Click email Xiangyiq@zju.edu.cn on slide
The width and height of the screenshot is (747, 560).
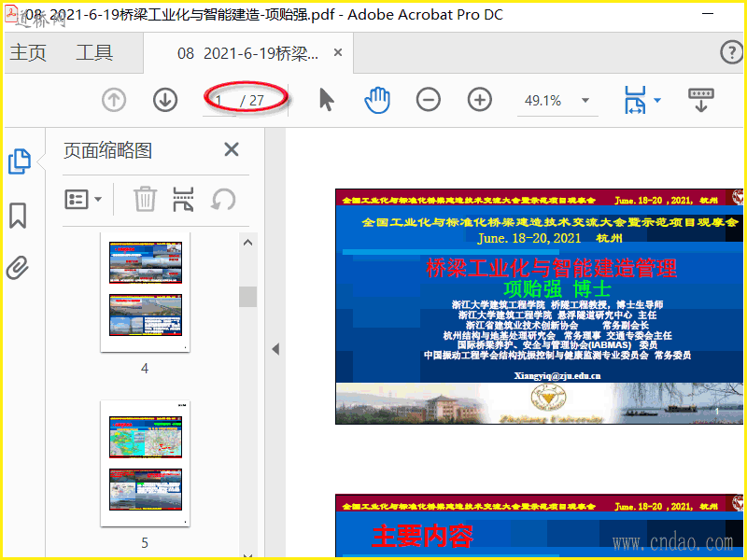557,376
